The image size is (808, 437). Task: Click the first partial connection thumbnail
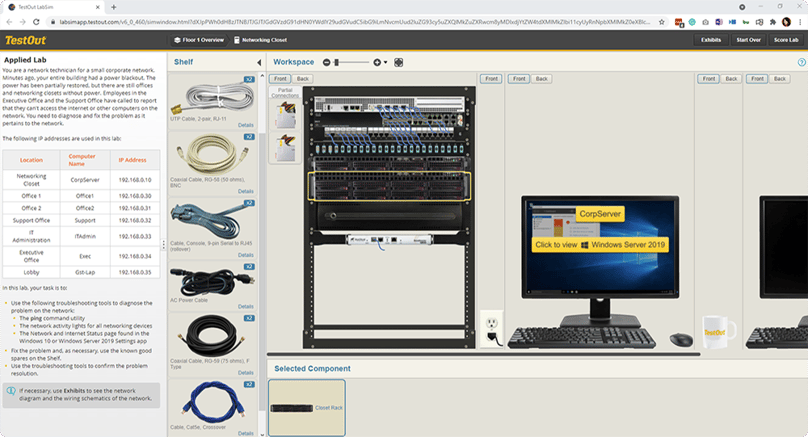(x=285, y=114)
